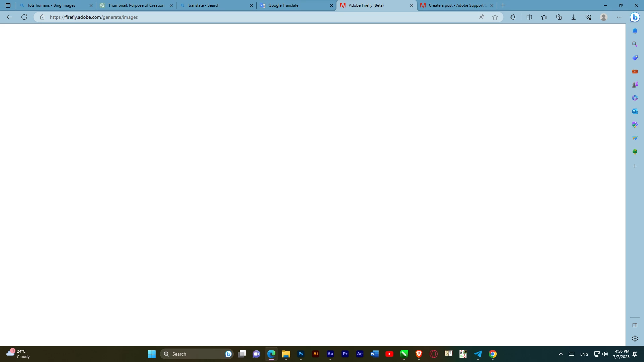
Task: Toggle the sidebar visibility button
Action: pyautogui.click(x=635, y=325)
